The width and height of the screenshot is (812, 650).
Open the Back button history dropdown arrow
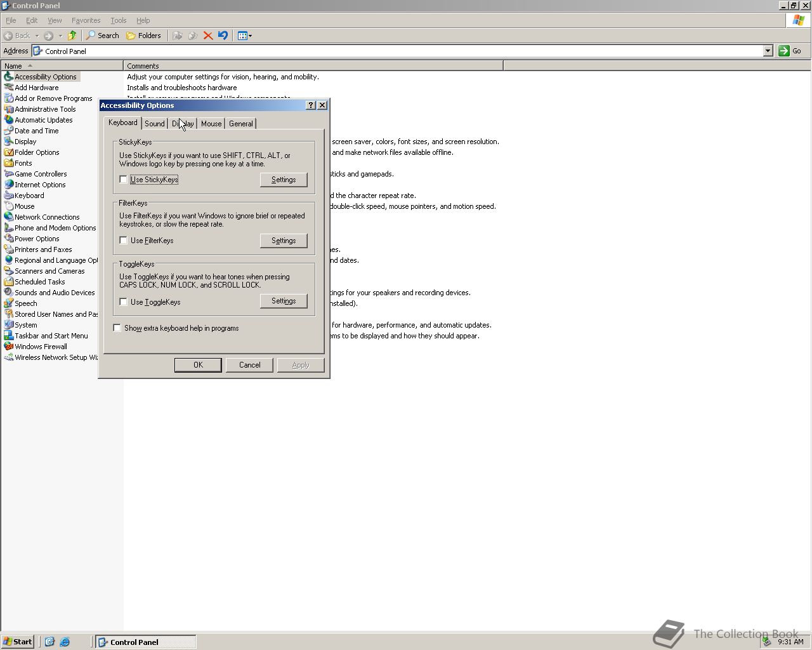coord(37,36)
